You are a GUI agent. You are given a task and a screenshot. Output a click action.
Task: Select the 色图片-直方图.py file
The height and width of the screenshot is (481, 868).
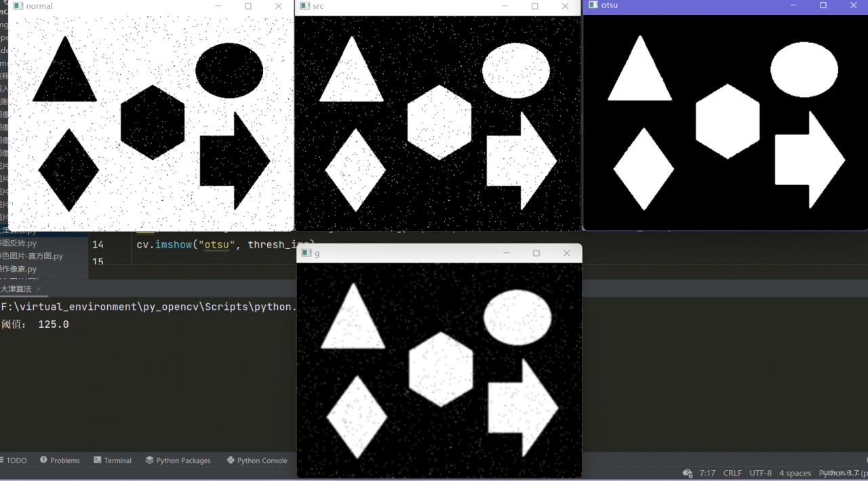(31, 256)
